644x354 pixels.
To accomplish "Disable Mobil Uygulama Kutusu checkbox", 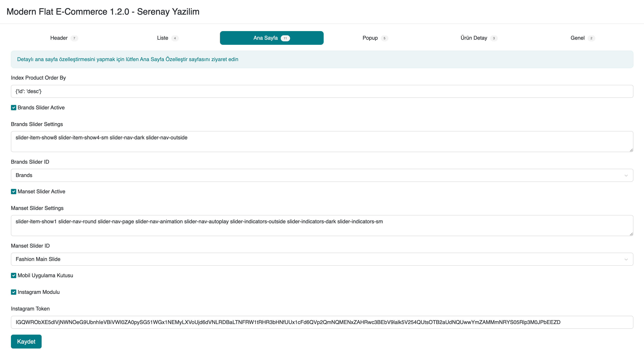I will 14,275.
